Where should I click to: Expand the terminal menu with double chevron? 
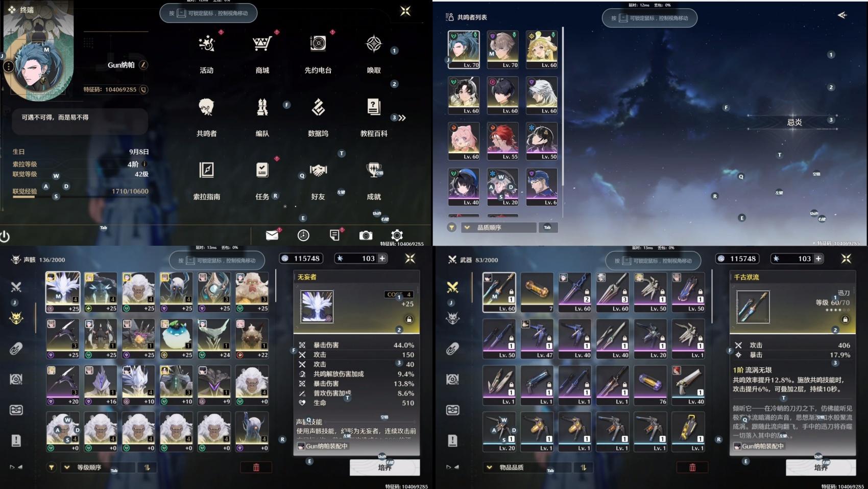point(402,118)
